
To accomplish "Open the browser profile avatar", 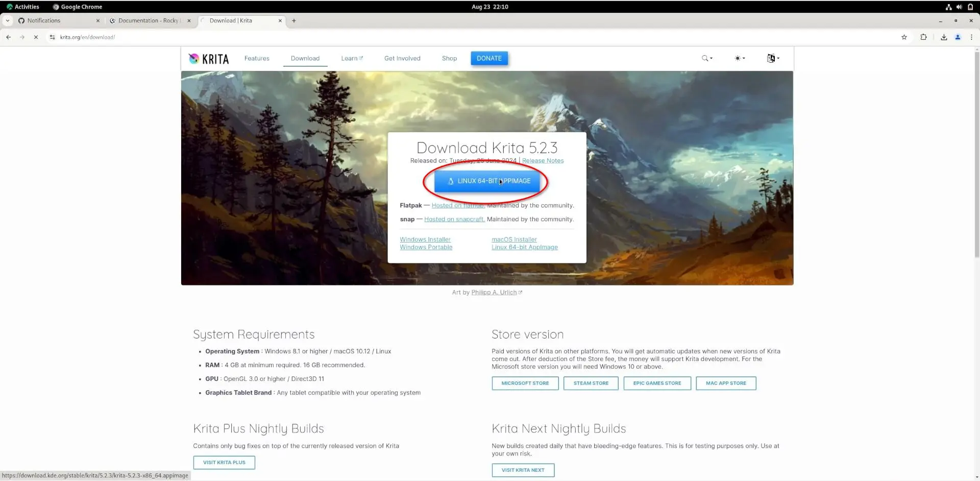I will point(958,37).
